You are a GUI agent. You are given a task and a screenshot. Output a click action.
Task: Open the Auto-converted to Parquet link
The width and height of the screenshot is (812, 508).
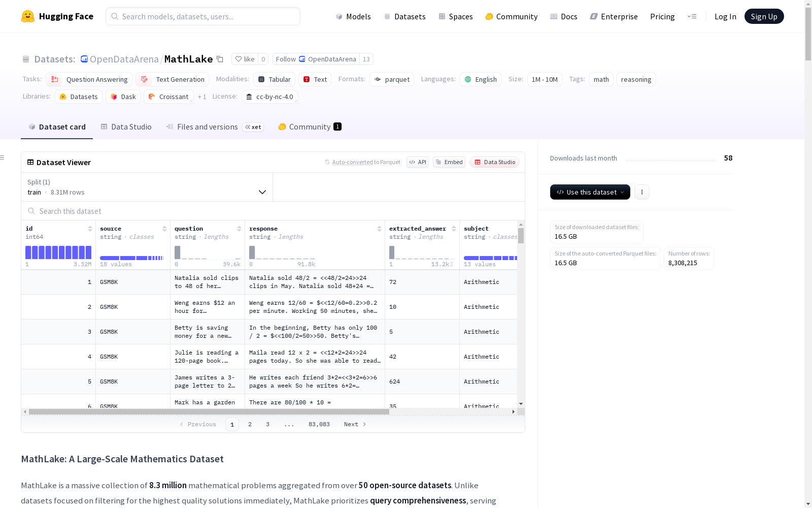[x=362, y=162]
